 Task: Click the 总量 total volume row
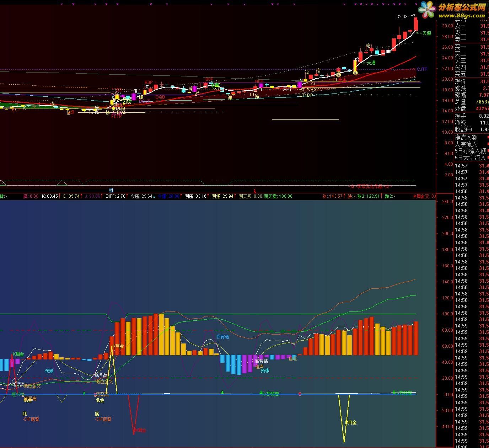point(472,102)
